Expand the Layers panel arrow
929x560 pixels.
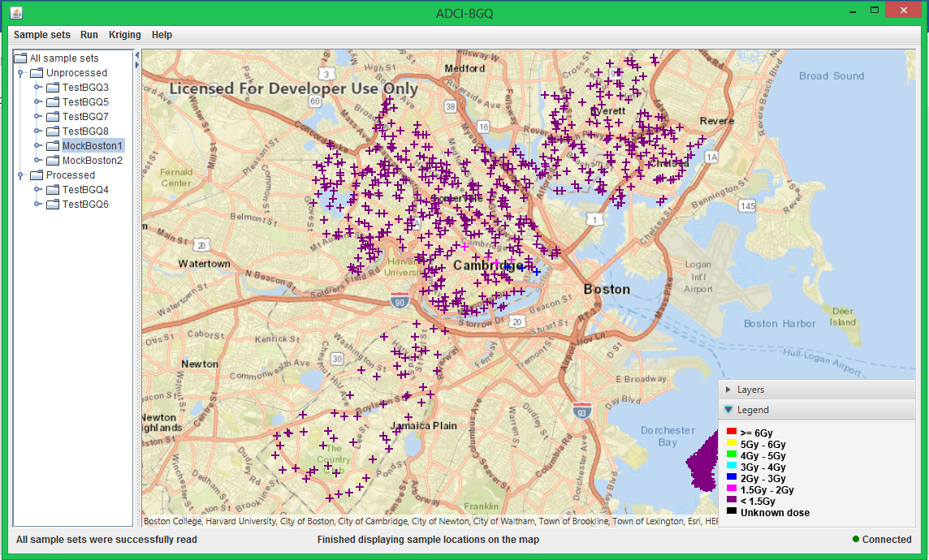(728, 390)
